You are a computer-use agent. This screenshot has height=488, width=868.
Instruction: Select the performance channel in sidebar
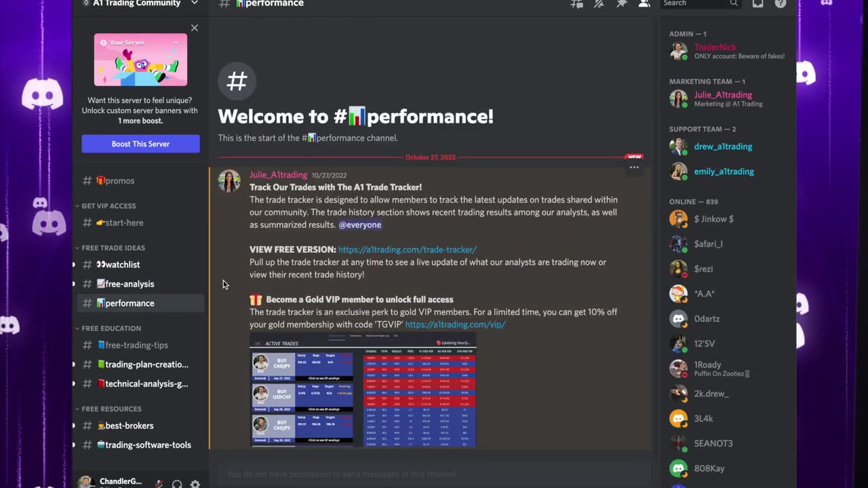pos(140,303)
